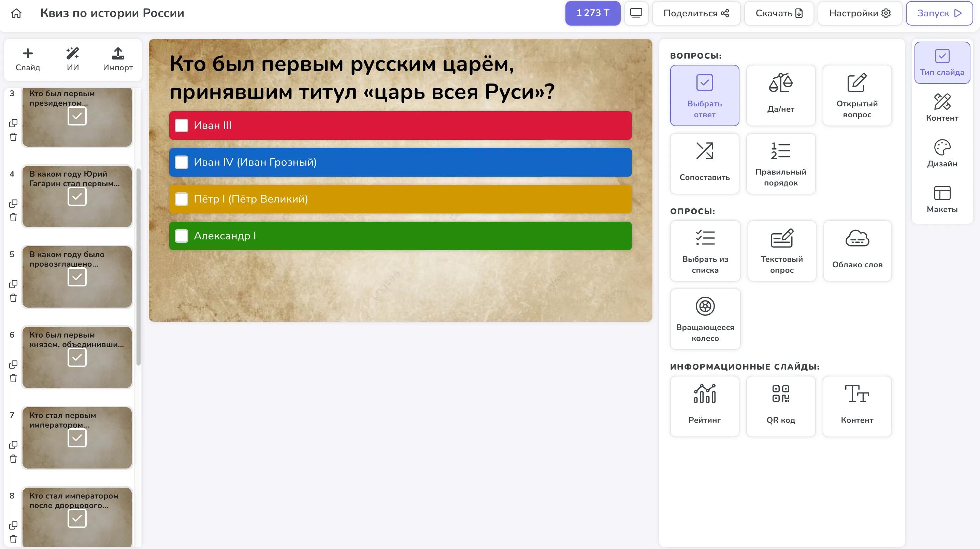This screenshot has width=980, height=549.
Task: Open the presentation screen preview icon
Action: click(x=636, y=13)
